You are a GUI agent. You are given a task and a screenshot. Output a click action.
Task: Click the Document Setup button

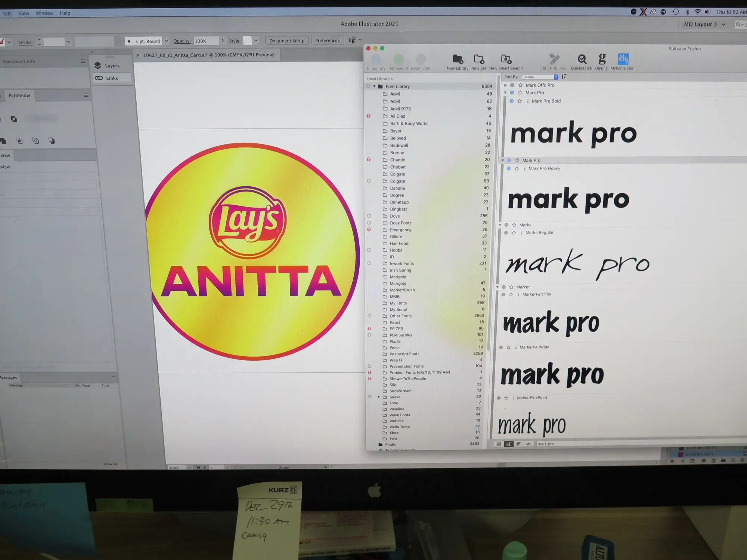pyautogui.click(x=286, y=40)
